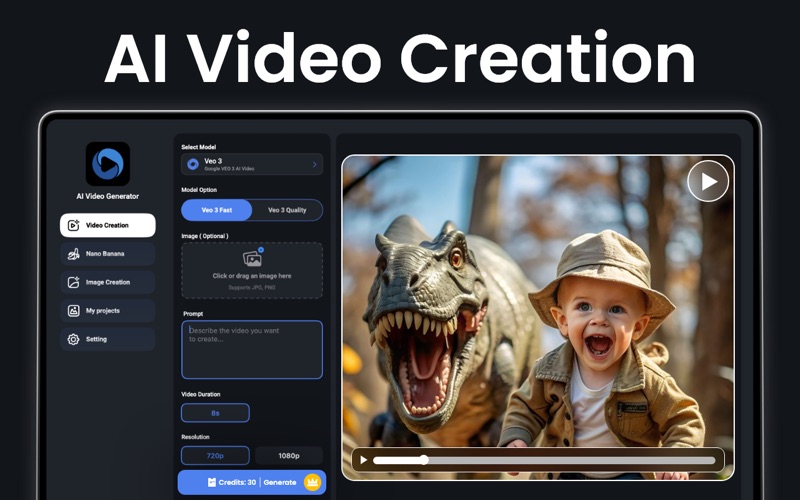Screen dimensions: 800x500
Task: Click the Veo 3 model round icon
Action: point(193,164)
